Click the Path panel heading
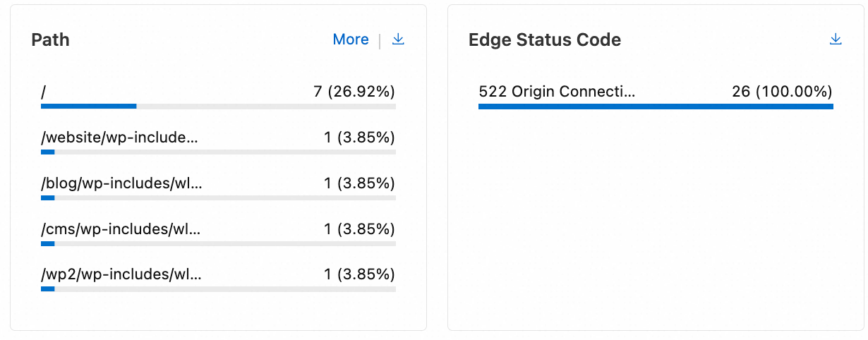The height and width of the screenshot is (340, 868). pyautogui.click(x=50, y=40)
